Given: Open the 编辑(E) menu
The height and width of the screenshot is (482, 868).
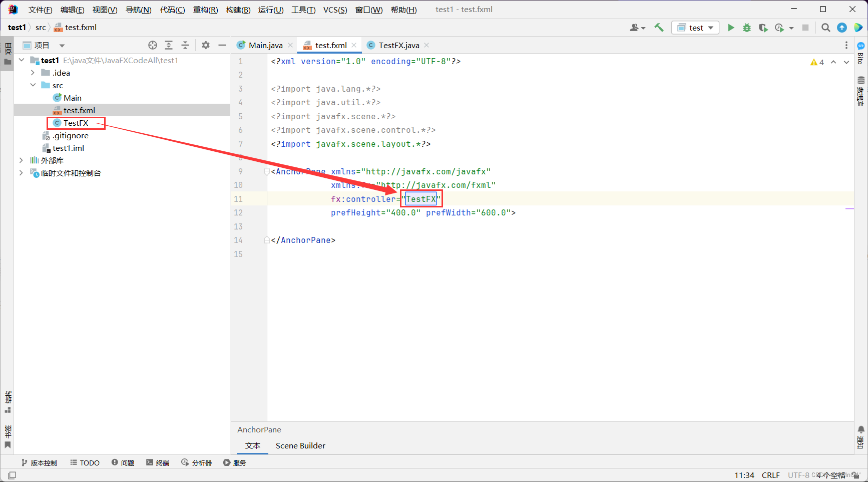Looking at the screenshot, I should click(x=72, y=10).
